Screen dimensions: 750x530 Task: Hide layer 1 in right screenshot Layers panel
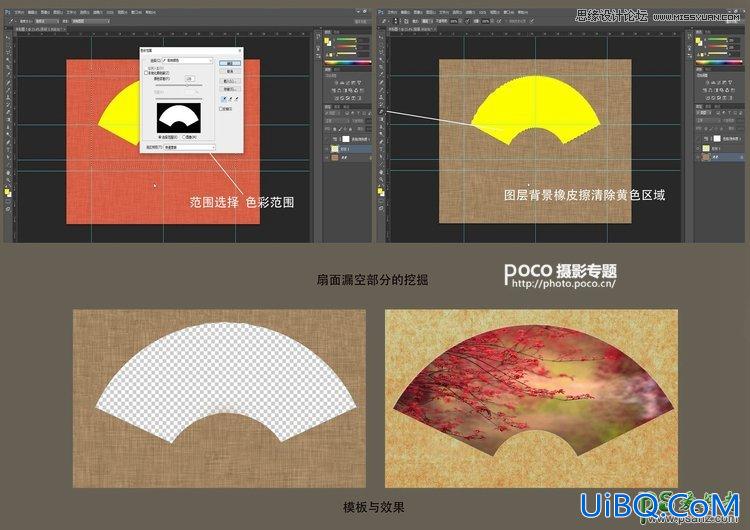[x=699, y=149]
